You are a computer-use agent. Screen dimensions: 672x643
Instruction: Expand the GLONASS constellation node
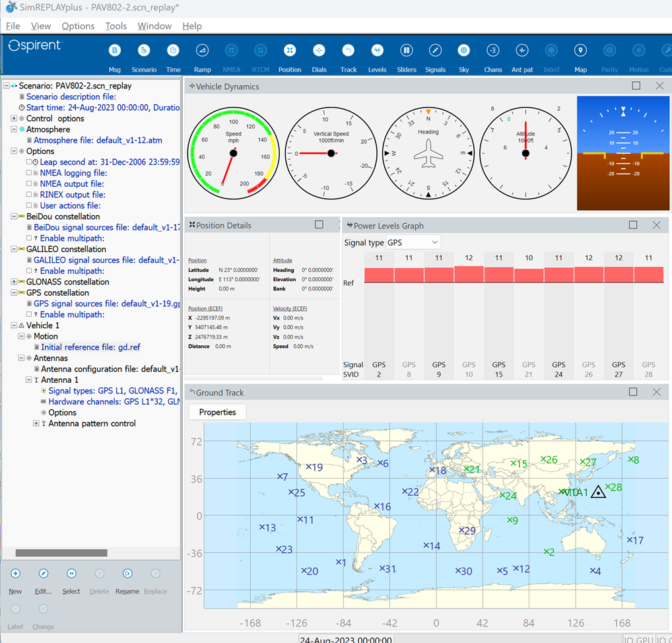pyautogui.click(x=14, y=282)
